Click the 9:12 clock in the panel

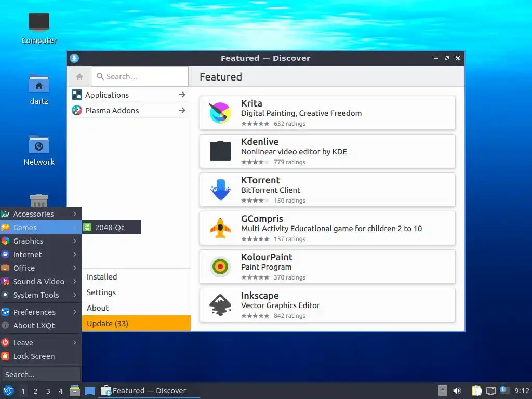pyautogui.click(x=522, y=391)
